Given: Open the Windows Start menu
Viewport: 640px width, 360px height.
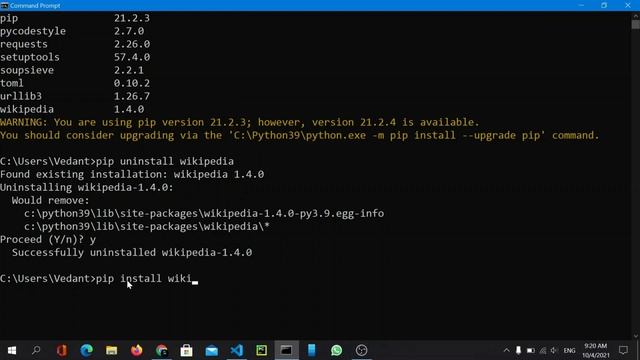Looking at the screenshot, I should pyautogui.click(x=11, y=350).
